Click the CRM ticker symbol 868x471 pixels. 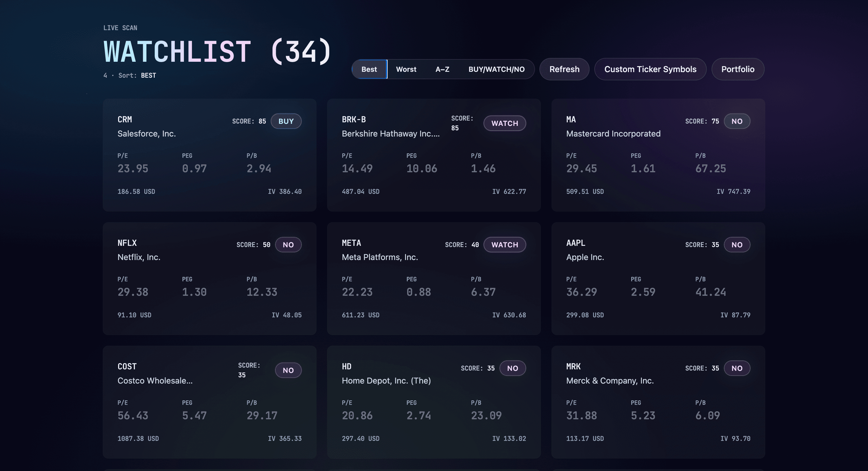pos(125,119)
